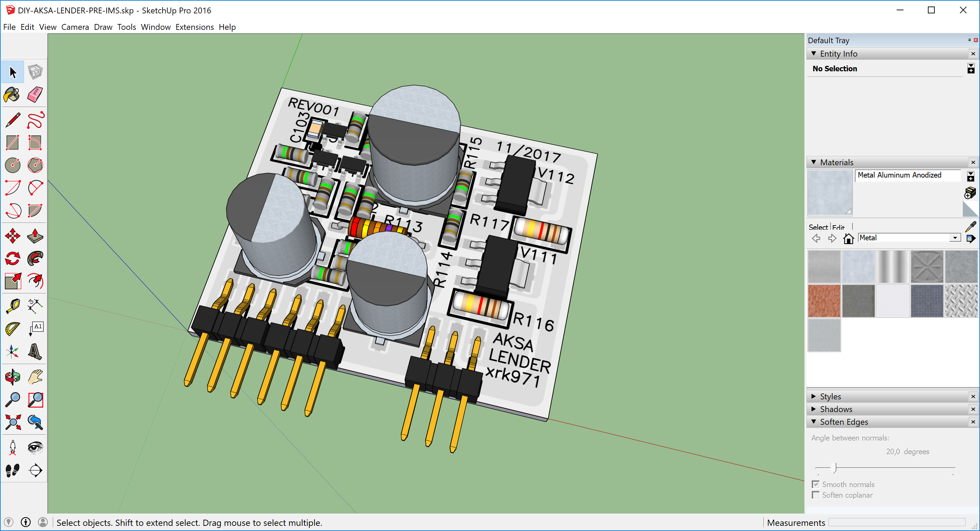
Task: Switch to materials Select tab
Action: [x=818, y=227]
